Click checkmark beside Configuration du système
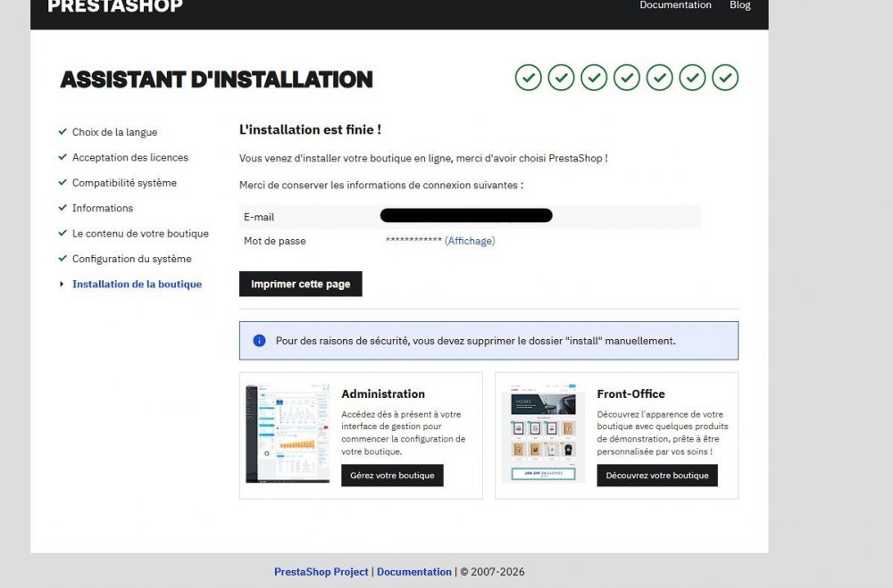Viewport: 893px width, 588px height. tap(63, 259)
